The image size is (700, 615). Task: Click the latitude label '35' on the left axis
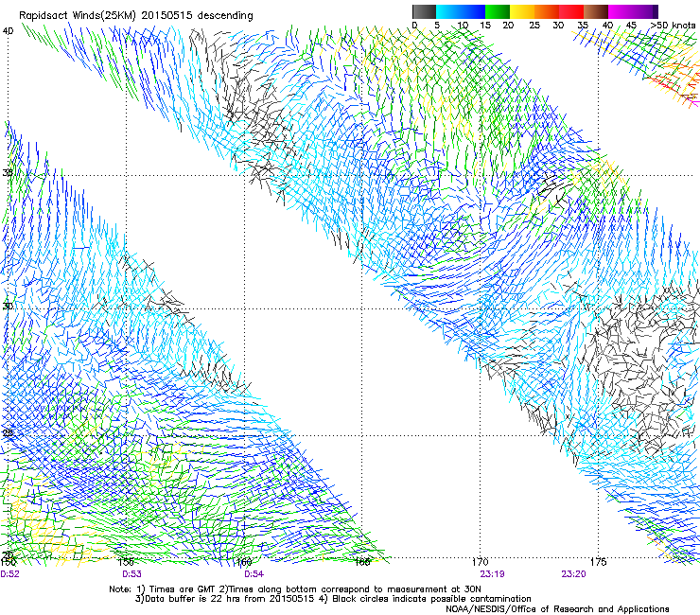[x=8, y=172]
